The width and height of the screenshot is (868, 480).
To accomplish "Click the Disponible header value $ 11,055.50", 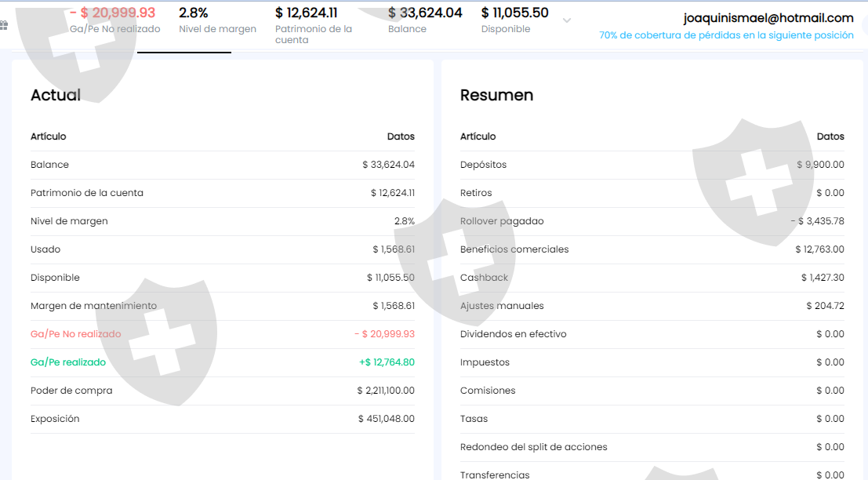I will tap(515, 13).
